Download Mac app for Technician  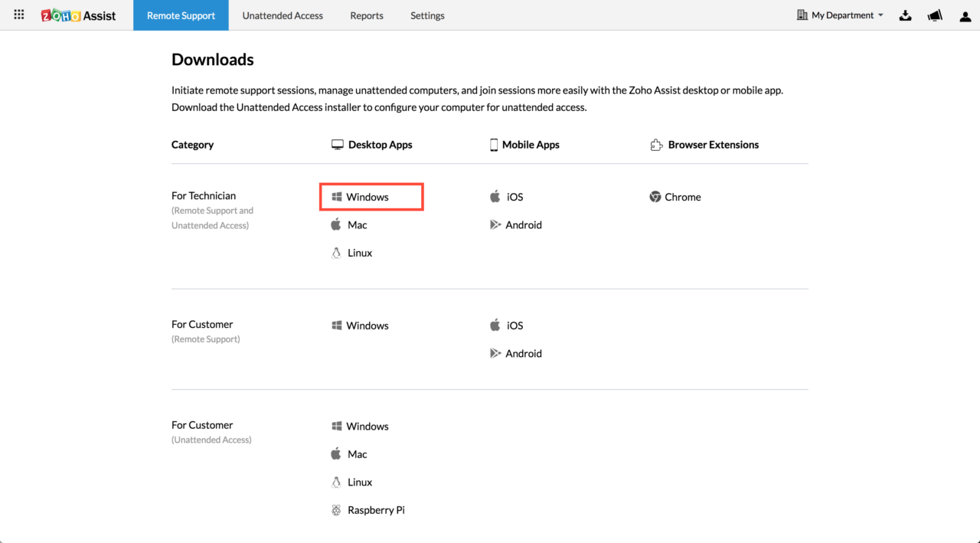(x=357, y=225)
